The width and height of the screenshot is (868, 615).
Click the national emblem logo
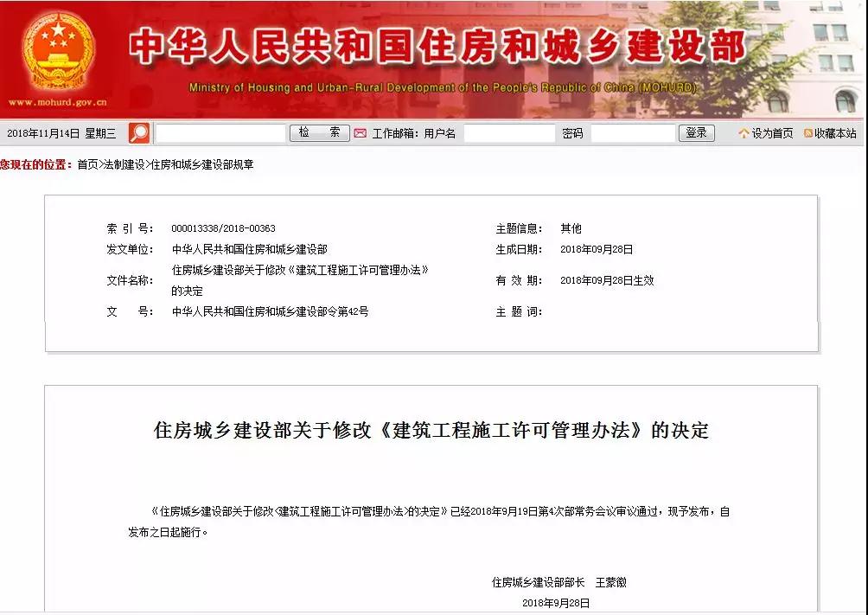(58, 52)
